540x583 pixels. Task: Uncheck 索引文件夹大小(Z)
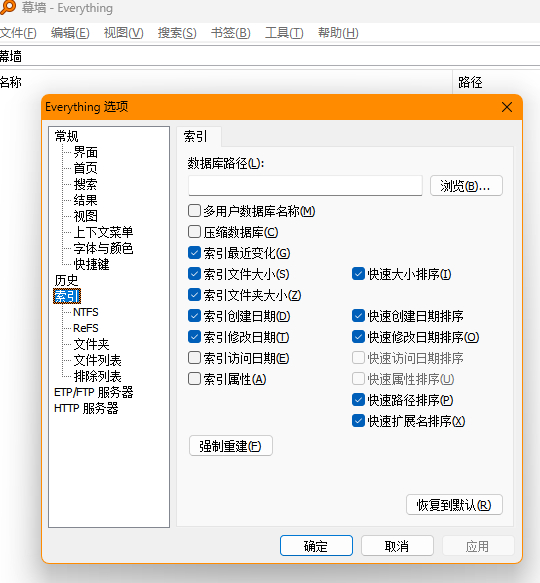pos(195,295)
